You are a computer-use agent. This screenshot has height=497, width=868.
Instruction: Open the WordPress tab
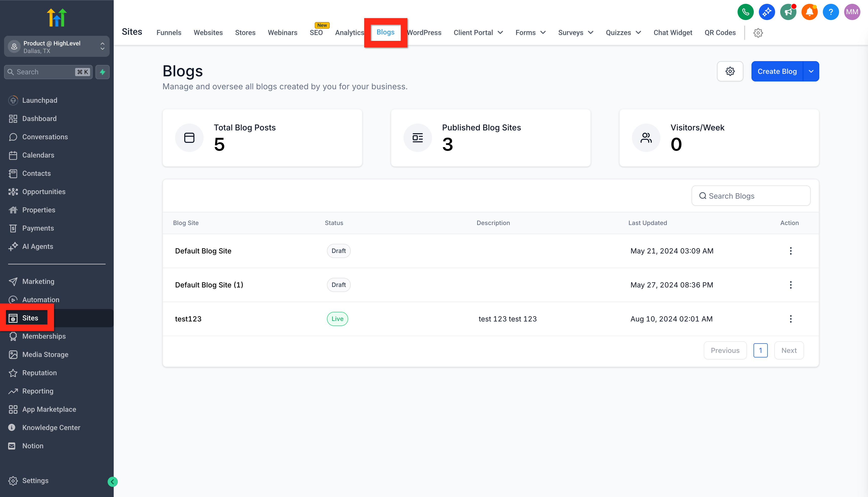pos(424,33)
